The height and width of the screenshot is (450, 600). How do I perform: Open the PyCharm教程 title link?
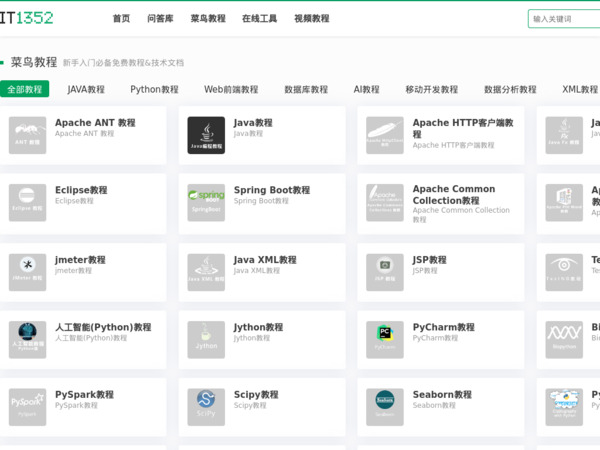click(x=443, y=327)
